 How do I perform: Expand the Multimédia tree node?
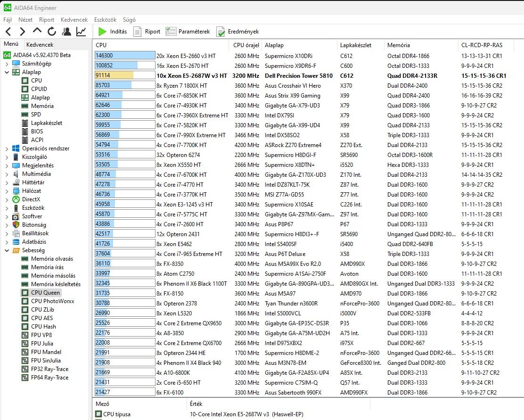coord(7,174)
